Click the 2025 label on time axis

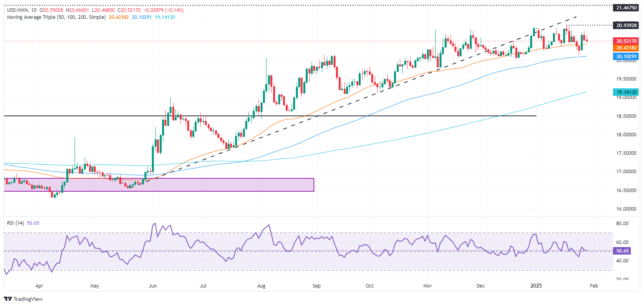tap(536, 286)
